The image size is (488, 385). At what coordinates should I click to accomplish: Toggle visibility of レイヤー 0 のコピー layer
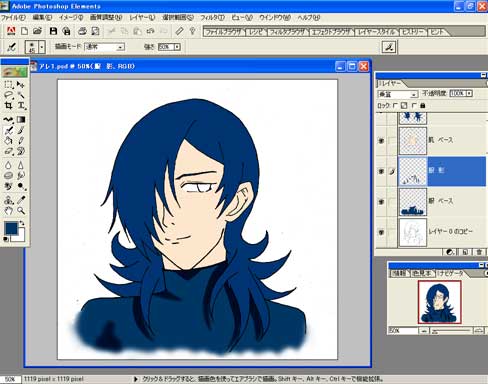(381, 232)
